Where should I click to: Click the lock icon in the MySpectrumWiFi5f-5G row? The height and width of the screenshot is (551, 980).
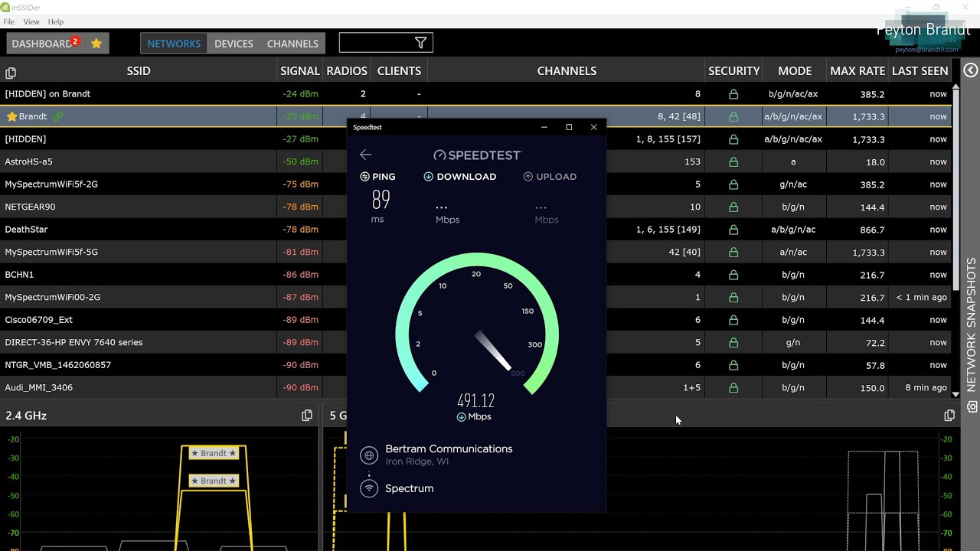click(x=733, y=252)
